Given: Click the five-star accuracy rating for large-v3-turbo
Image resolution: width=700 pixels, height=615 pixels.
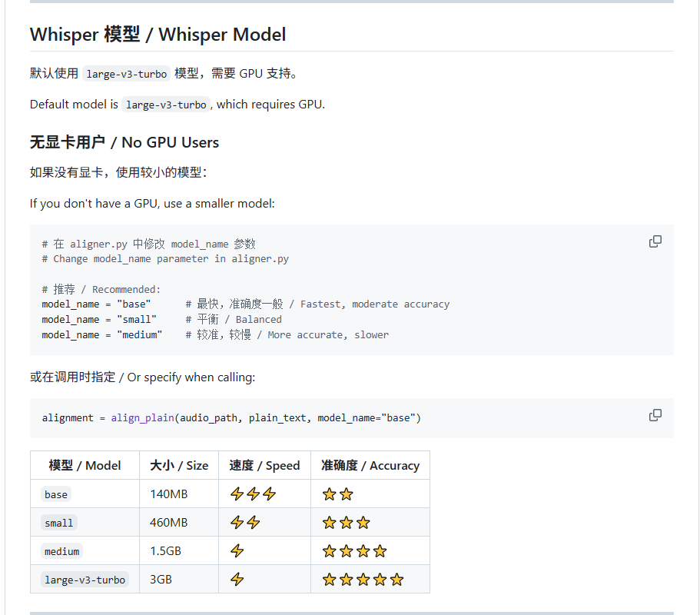Looking at the screenshot, I should click(x=363, y=580).
